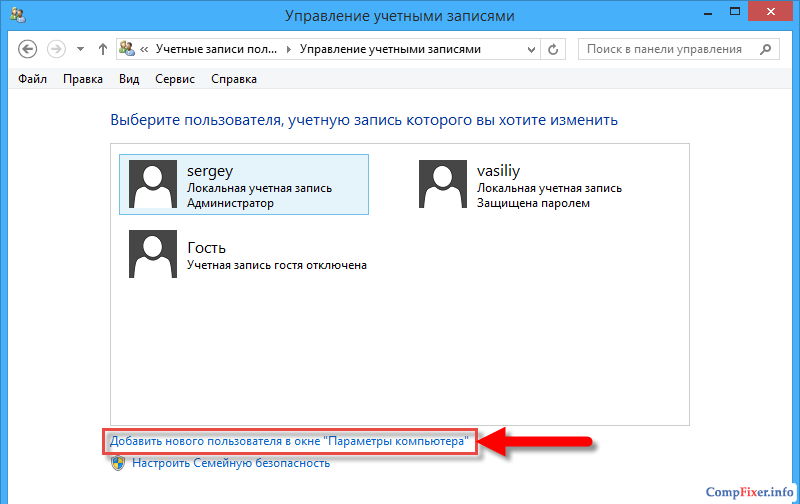Image resolution: width=800 pixels, height=504 pixels.
Task: Click the Forward navigation arrow
Action: [x=56, y=49]
